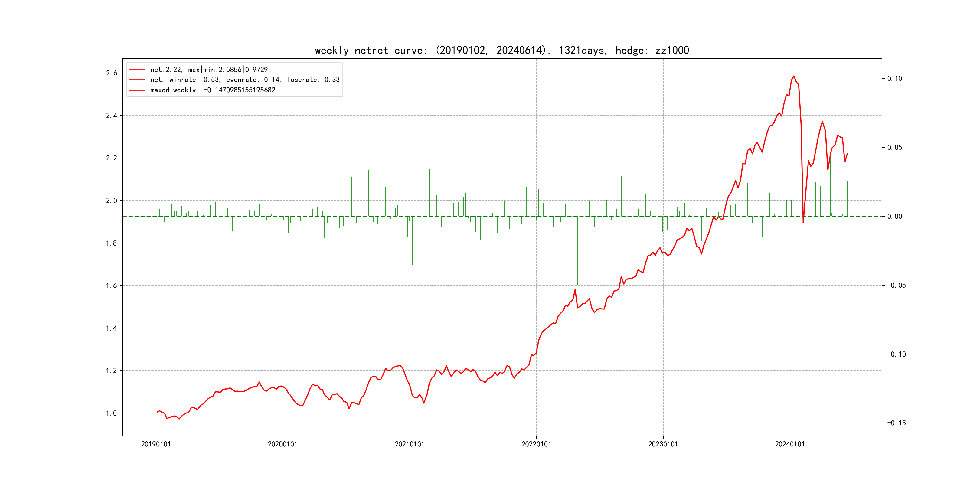980x490 pixels.
Task: Click the 1.0 left axis tick label
Action: coord(112,413)
